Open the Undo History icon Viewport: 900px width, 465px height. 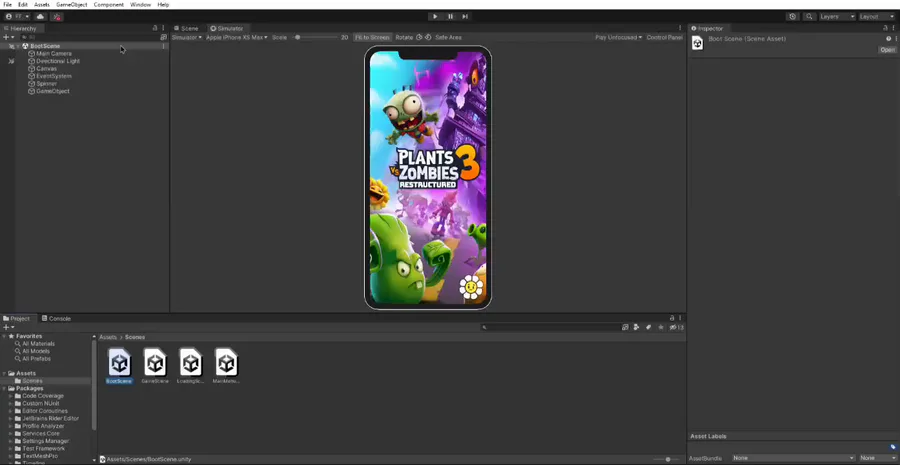click(x=793, y=17)
